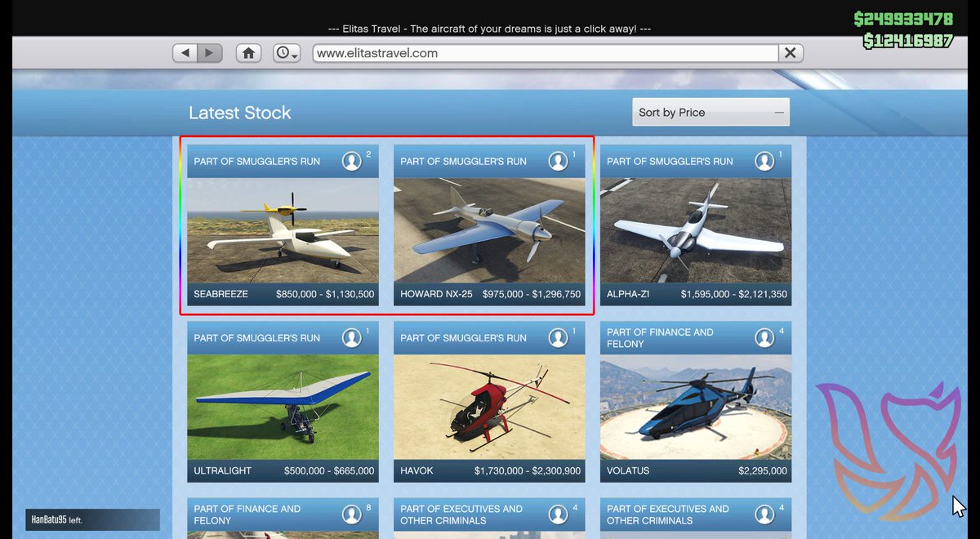Image resolution: width=980 pixels, height=539 pixels.
Task: Select the Howard NX-25 plane image
Action: (489, 230)
